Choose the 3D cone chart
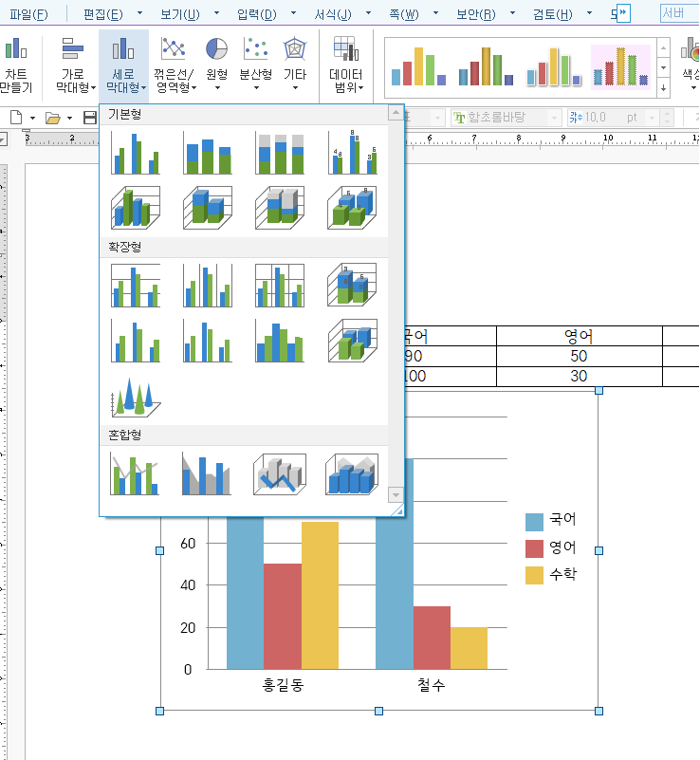The width and height of the screenshot is (700, 760). 136,397
